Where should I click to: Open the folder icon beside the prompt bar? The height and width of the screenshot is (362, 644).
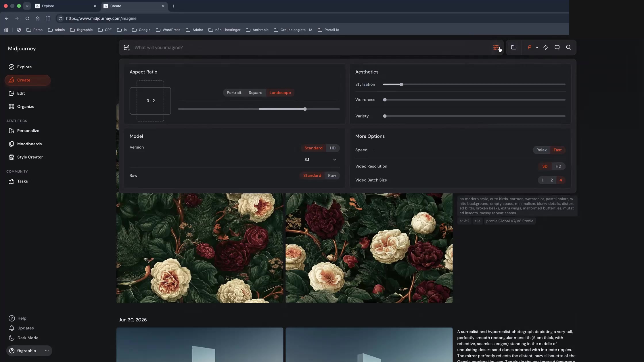pos(514,47)
